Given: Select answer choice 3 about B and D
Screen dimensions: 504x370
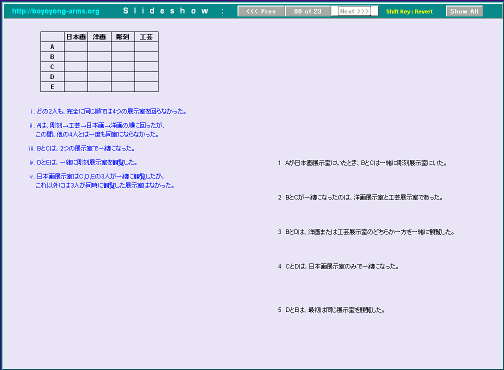Looking at the screenshot, I should tap(366, 232).
